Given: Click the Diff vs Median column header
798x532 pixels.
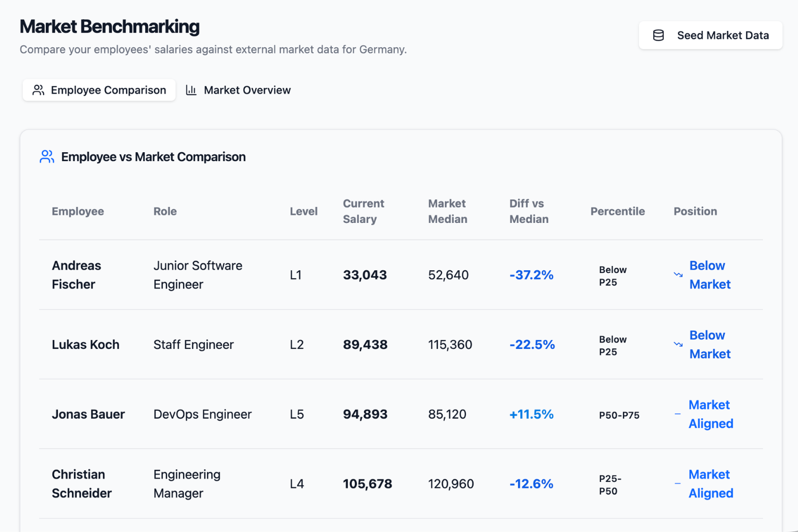Looking at the screenshot, I should (x=529, y=211).
